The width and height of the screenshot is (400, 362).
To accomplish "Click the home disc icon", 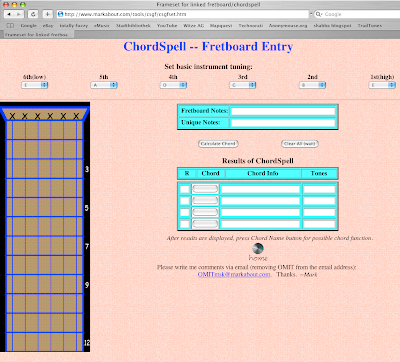I will (258, 248).
